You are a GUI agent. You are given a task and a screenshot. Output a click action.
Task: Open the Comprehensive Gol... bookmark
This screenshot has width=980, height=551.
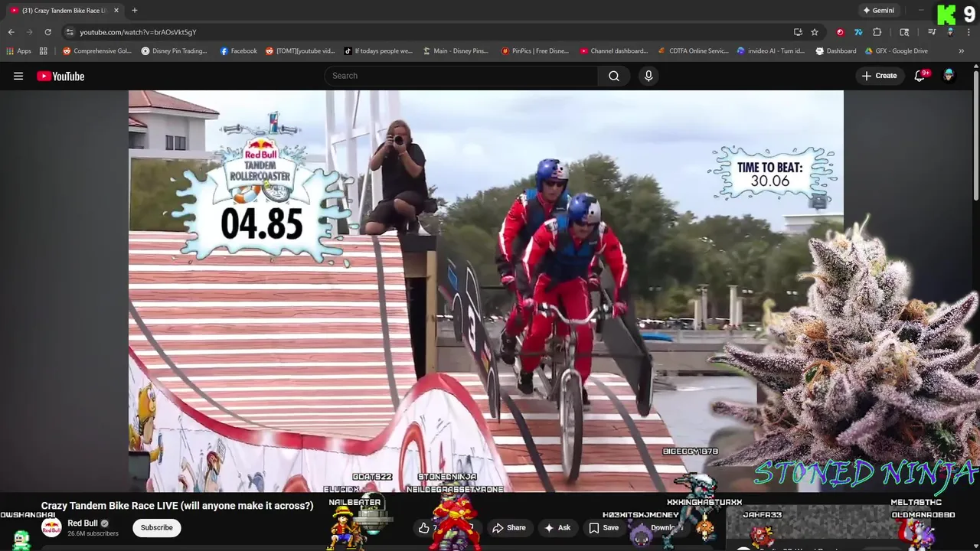[x=97, y=51]
